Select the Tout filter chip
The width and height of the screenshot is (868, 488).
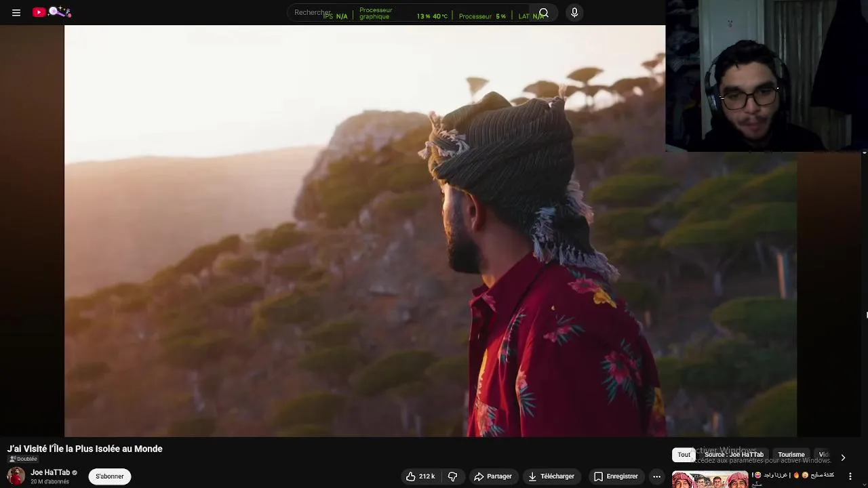point(684,455)
